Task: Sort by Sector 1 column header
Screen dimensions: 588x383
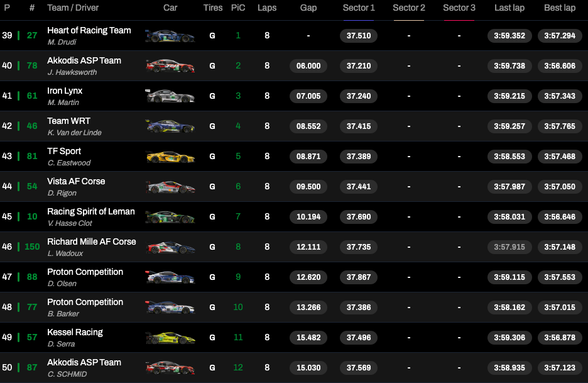Action: point(359,8)
